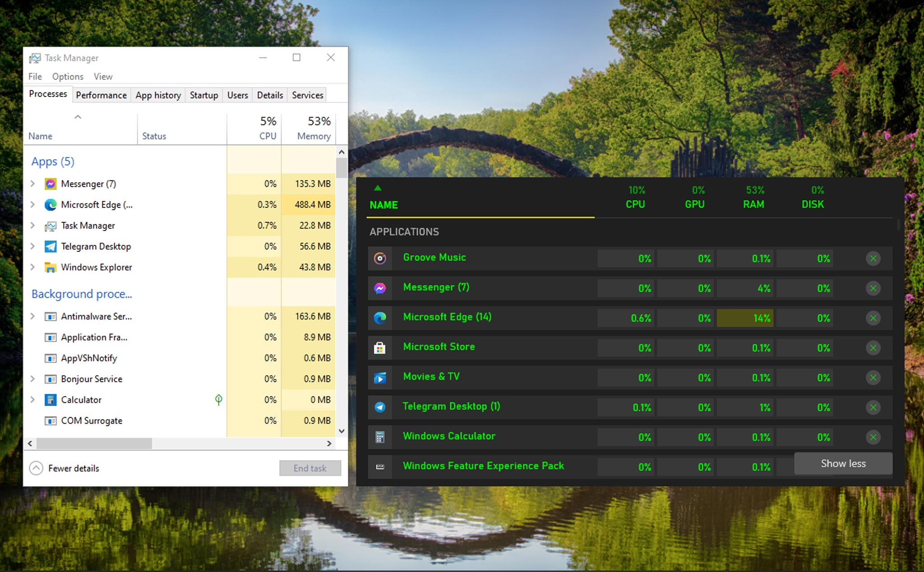The height and width of the screenshot is (572, 924).
Task: Close Microsoft Store with its X button
Action: (x=873, y=348)
